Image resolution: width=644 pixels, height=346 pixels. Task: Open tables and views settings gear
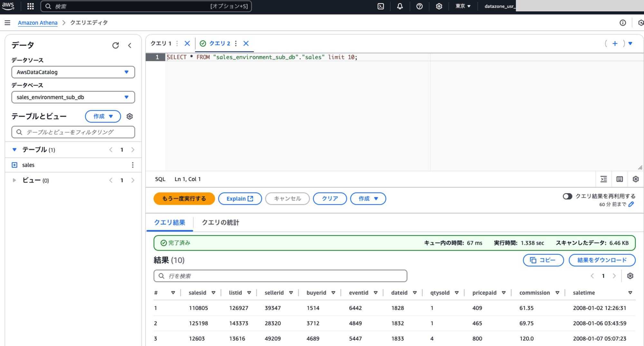point(130,116)
